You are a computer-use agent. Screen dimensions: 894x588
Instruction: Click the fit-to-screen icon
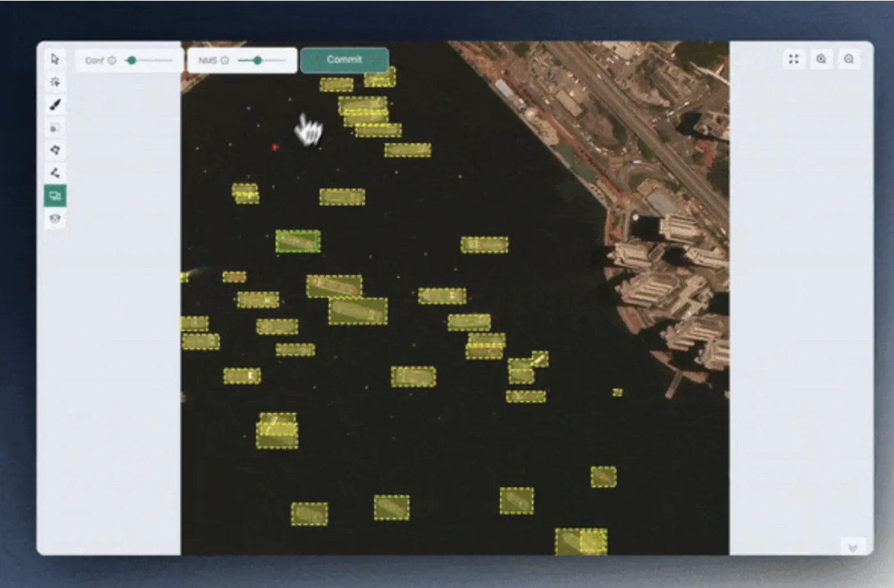[794, 59]
